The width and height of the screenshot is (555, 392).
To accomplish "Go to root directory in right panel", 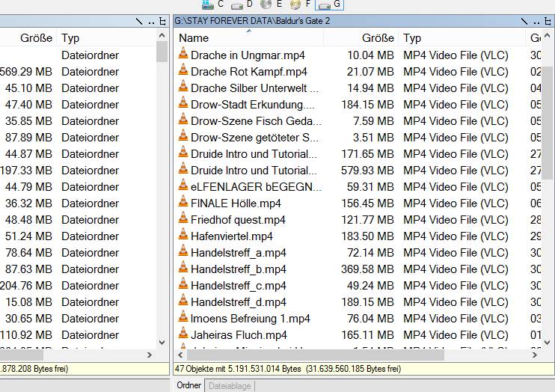I will point(524,21).
